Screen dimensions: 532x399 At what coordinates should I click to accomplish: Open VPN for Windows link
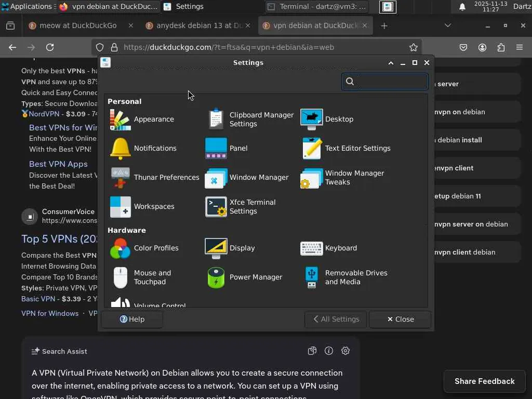pos(50,314)
